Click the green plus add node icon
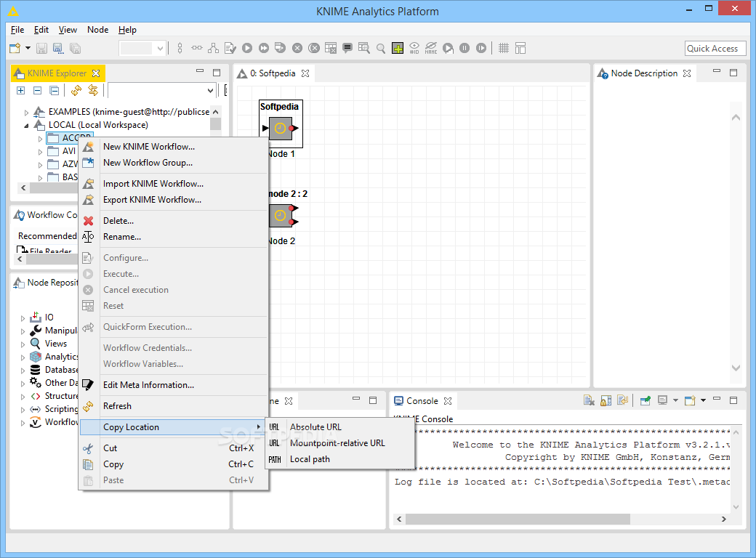The height and width of the screenshot is (558, 756). tap(398, 48)
